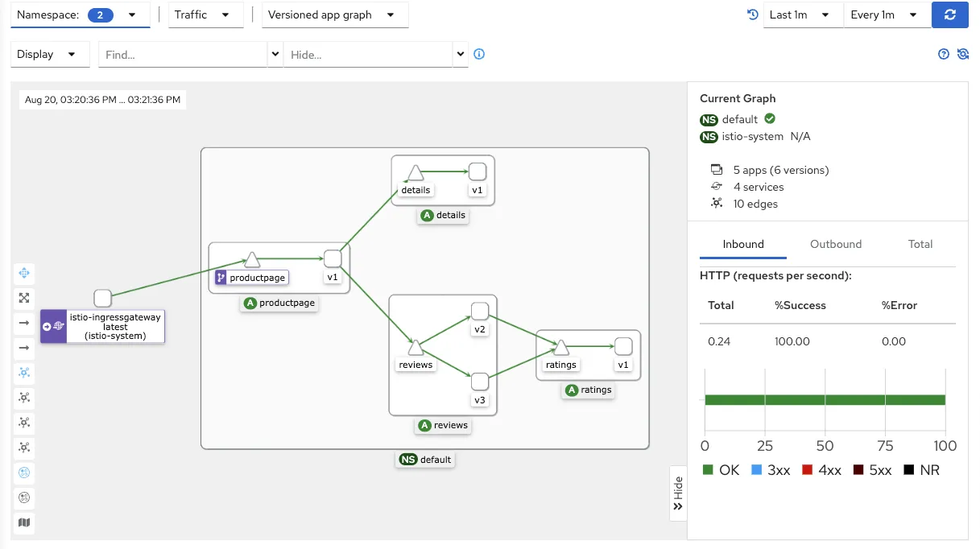980x549 pixels.
Task: Select the istio-ingressgateway workload square node
Action: (x=102, y=299)
